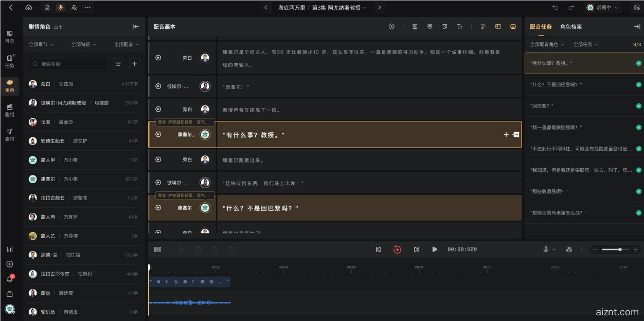The width and height of the screenshot is (644, 321).
Task: Toggle the check mark for "那些收藏品呢?" task
Action: (638, 191)
